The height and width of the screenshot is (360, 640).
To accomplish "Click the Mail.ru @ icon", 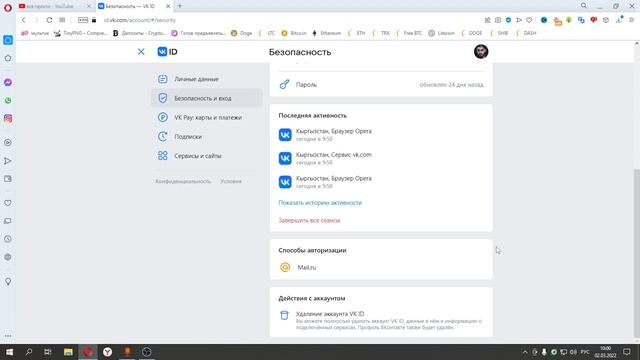I will click(x=285, y=267).
